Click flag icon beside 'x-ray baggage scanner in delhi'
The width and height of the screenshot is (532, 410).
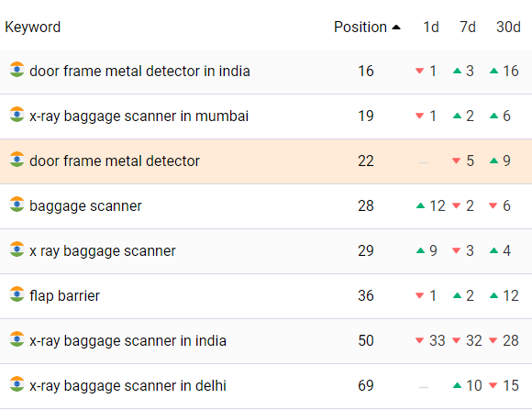tap(17, 384)
